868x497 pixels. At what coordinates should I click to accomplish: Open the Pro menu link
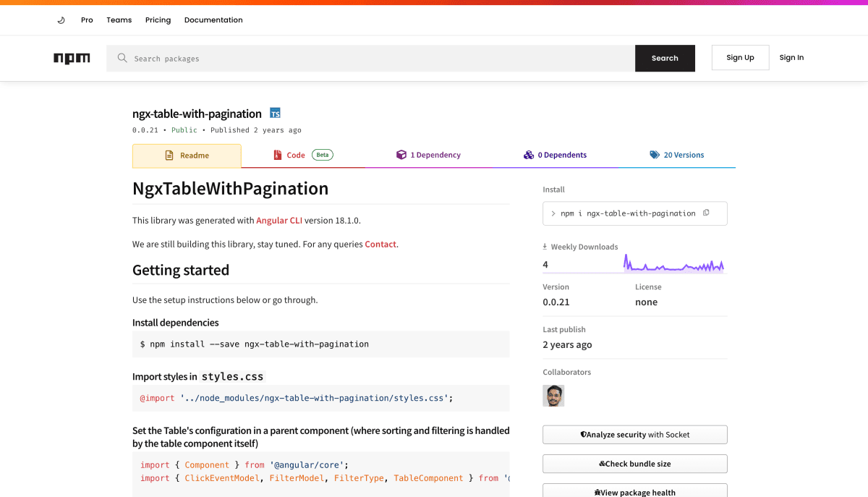pos(87,20)
